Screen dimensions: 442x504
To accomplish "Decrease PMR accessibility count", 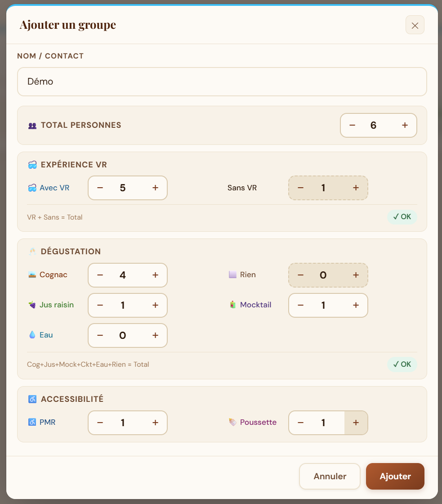I will [100, 423].
